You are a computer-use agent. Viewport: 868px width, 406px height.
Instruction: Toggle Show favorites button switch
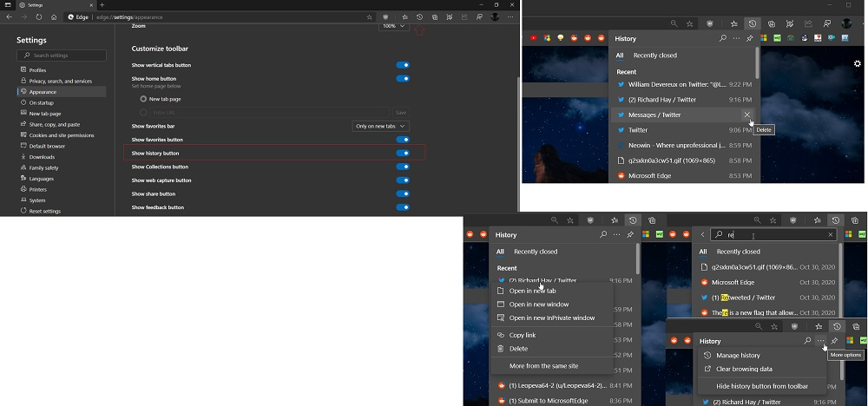(403, 140)
